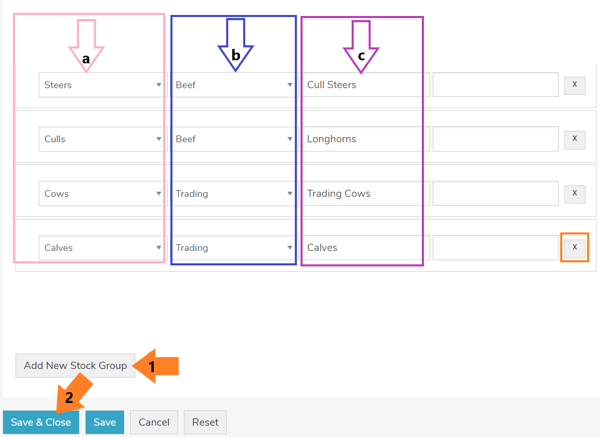600x437 pixels.
Task: Remove the Cull Steers row with X
Action: [574, 85]
